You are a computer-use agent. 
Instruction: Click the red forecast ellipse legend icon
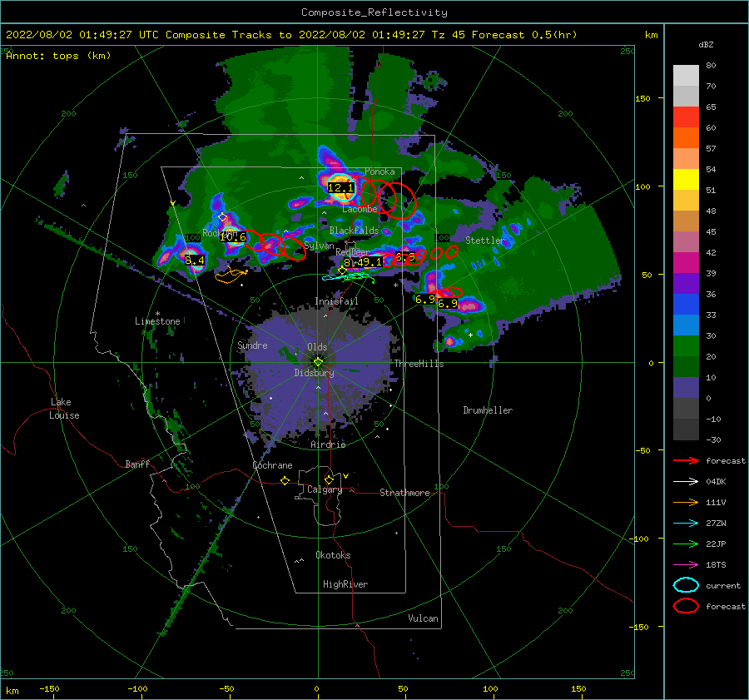pyautogui.click(x=686, y=606)
